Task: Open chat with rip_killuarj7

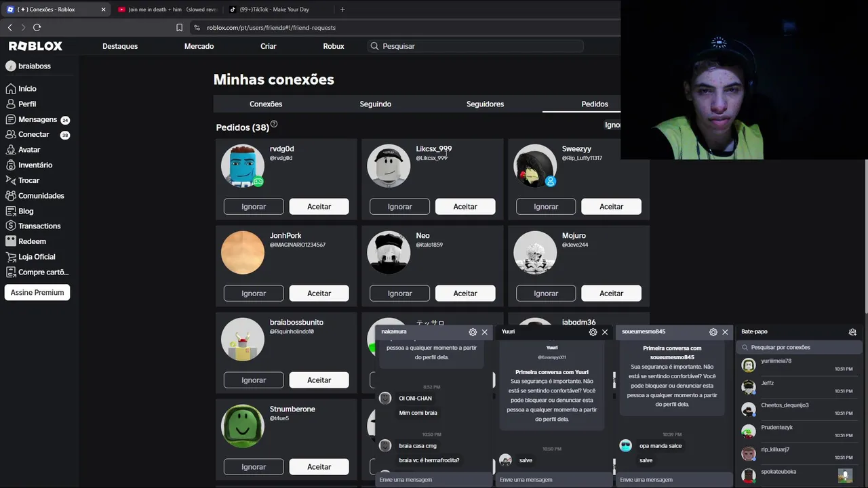Action: click(800, 453)
